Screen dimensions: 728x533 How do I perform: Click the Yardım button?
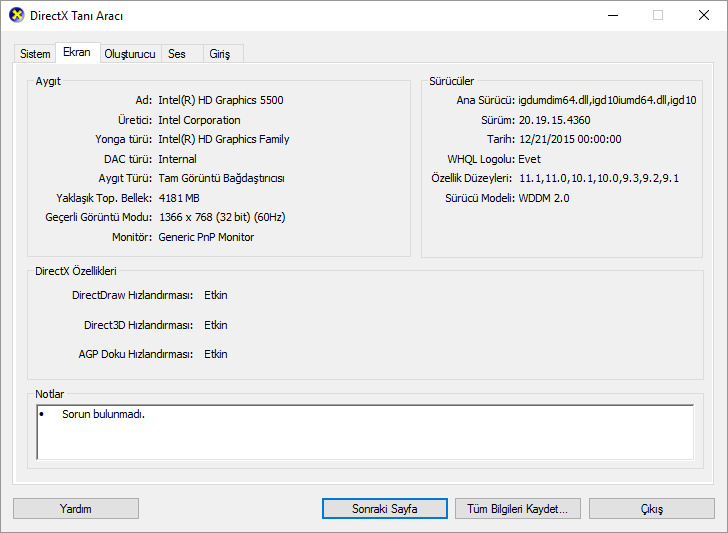click(x=76, y=509)
